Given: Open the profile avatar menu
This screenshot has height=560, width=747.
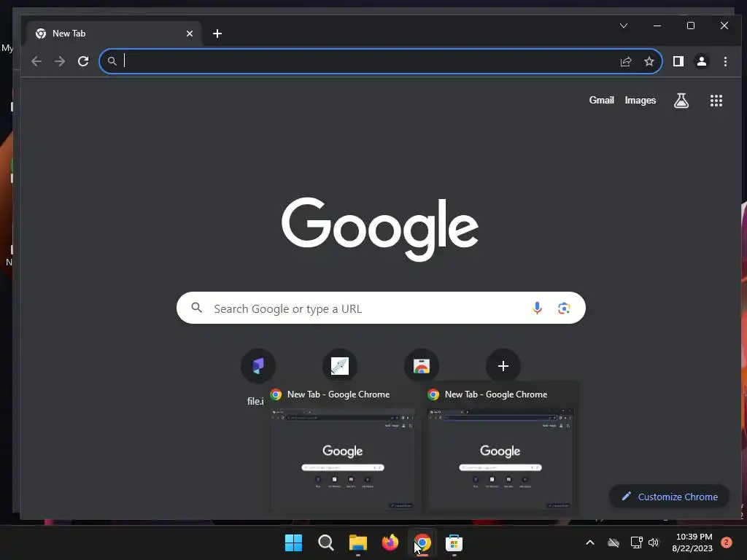Looking at the screenshot, I should (x=702, y=61).
